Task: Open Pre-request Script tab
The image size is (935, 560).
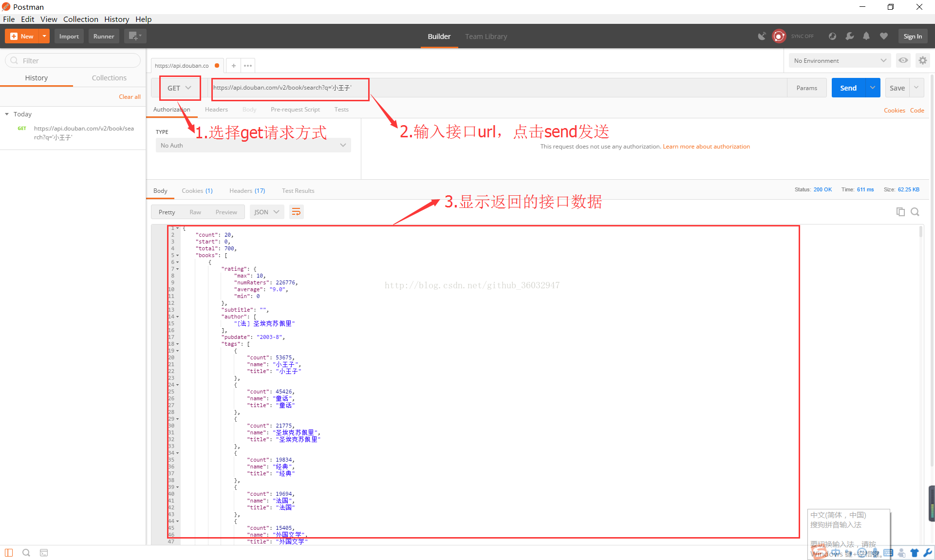Action: (295, 110)
